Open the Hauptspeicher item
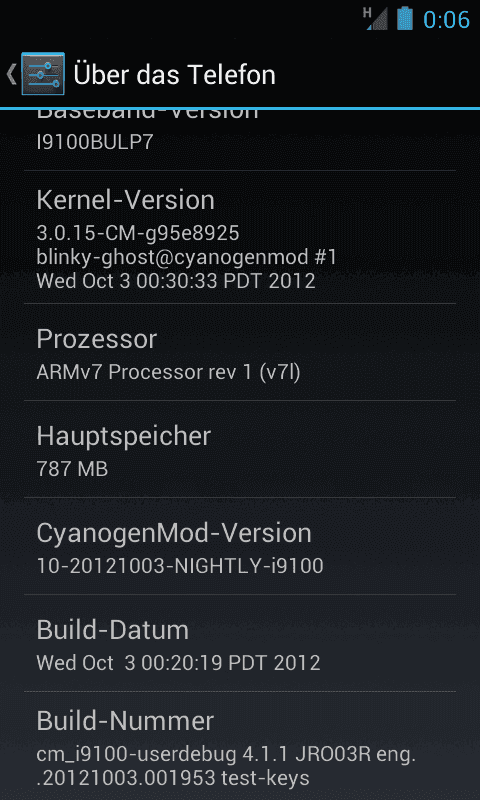This screenshot has width=480, height=800. point(240,449)
